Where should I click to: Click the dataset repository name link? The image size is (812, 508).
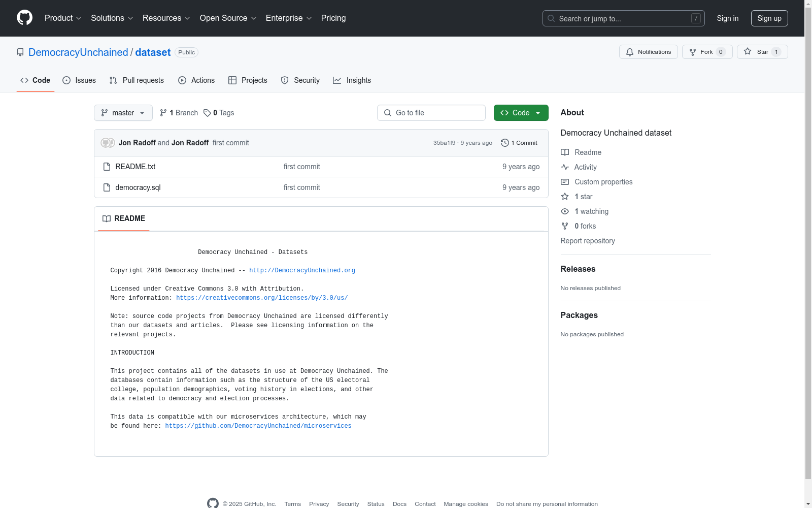tap(153, 52)
